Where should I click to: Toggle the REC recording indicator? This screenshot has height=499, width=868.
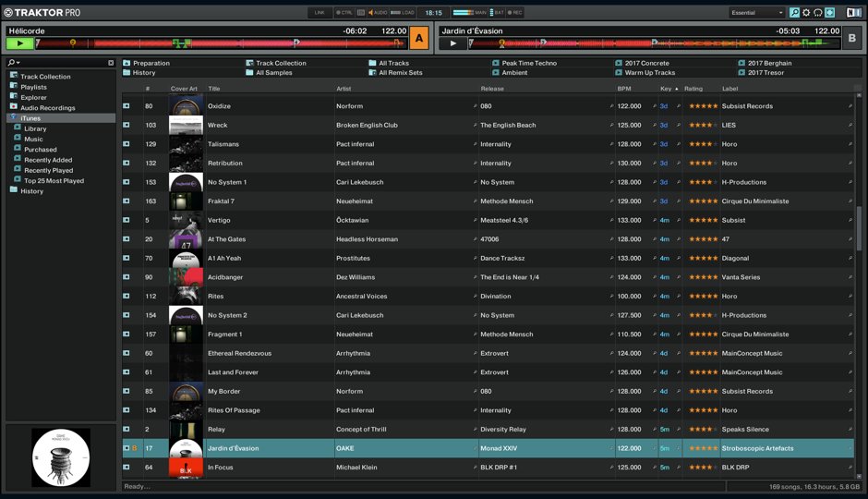point(514,13)
